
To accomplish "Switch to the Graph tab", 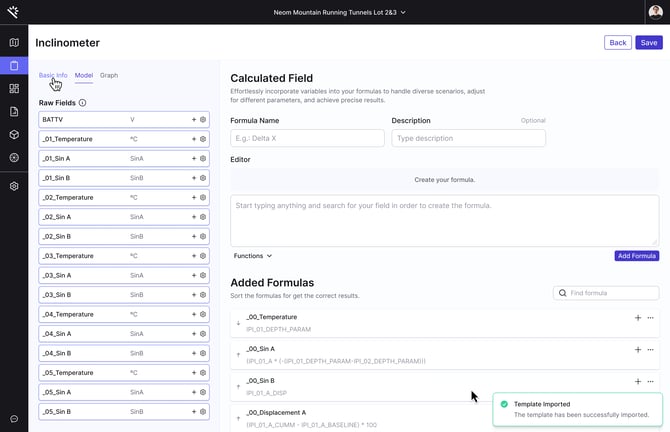I will (109, 75).
